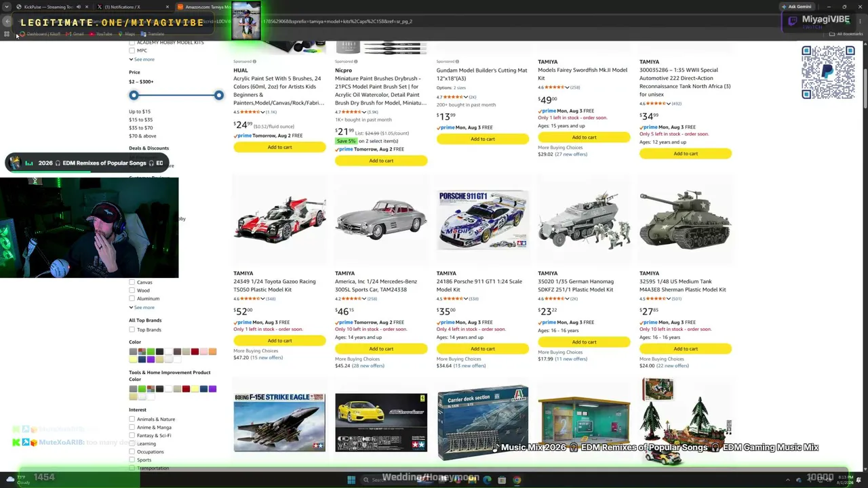Open All Bookmarks folder

(x=846, y=34)
